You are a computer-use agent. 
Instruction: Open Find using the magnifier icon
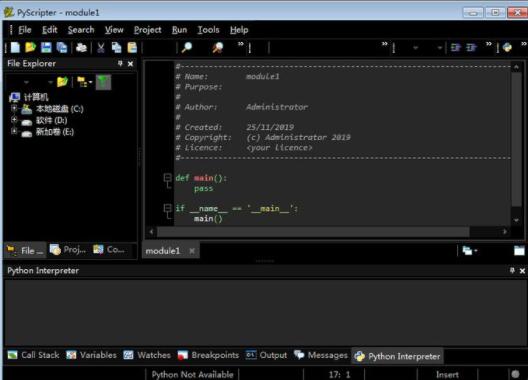pos(187,48)
